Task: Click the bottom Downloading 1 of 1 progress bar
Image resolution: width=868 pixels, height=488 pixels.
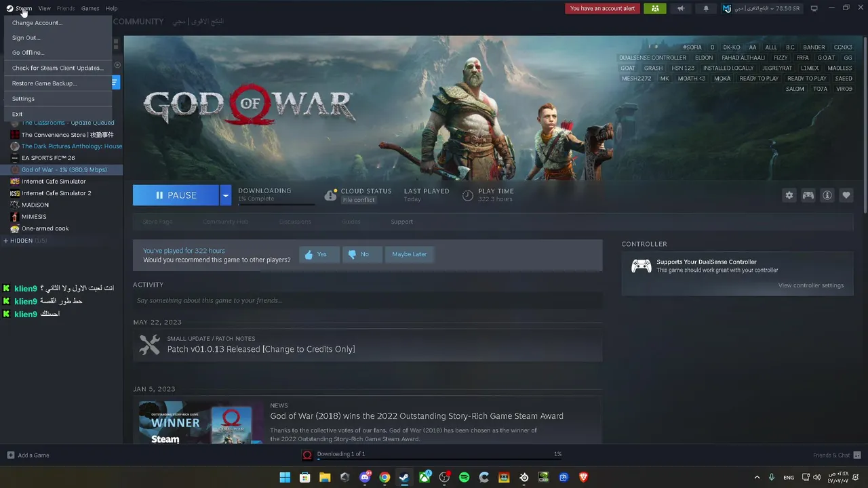Action: pyautogui.click(x=439, y=459)
